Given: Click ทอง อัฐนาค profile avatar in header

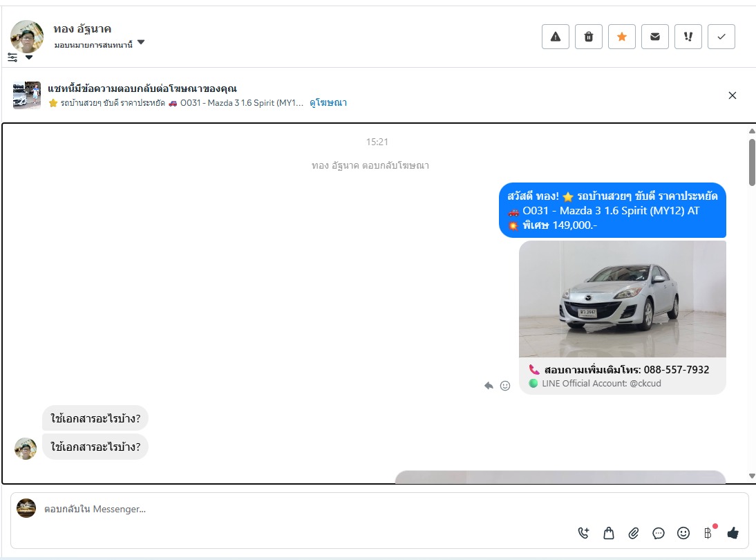Looking at the screenshot, I should [27, 36].
